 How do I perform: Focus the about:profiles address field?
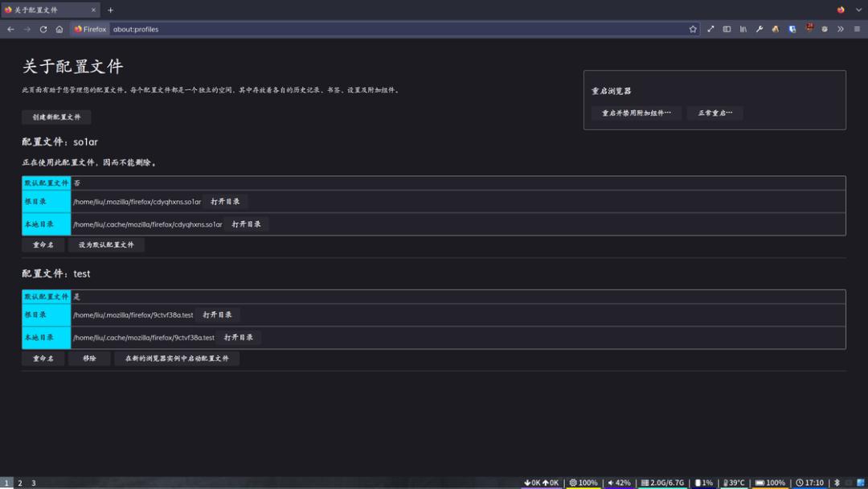coord(399,29)
